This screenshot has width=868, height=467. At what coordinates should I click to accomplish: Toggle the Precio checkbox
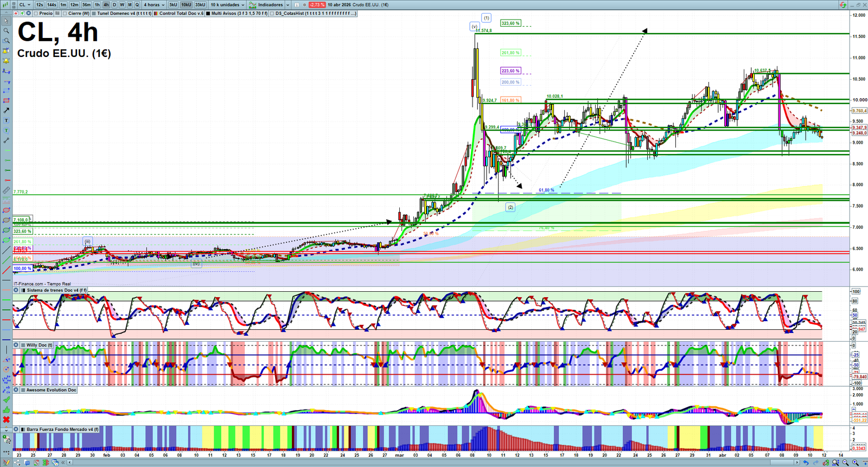[37, 13]
